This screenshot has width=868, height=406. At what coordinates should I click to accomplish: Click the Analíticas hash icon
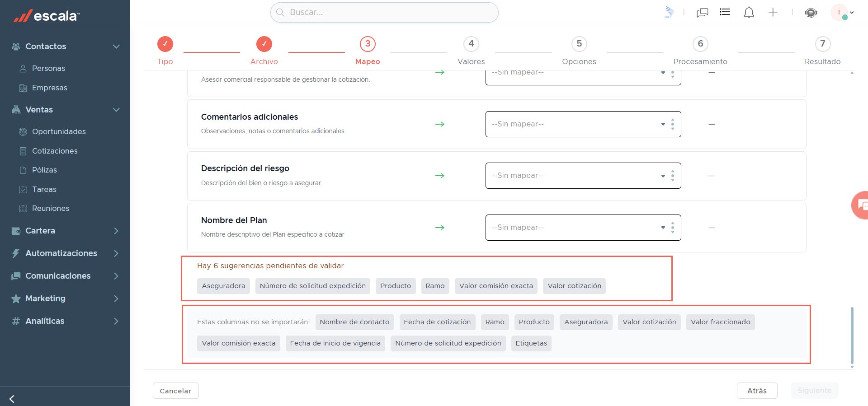(x=16, y=321)
